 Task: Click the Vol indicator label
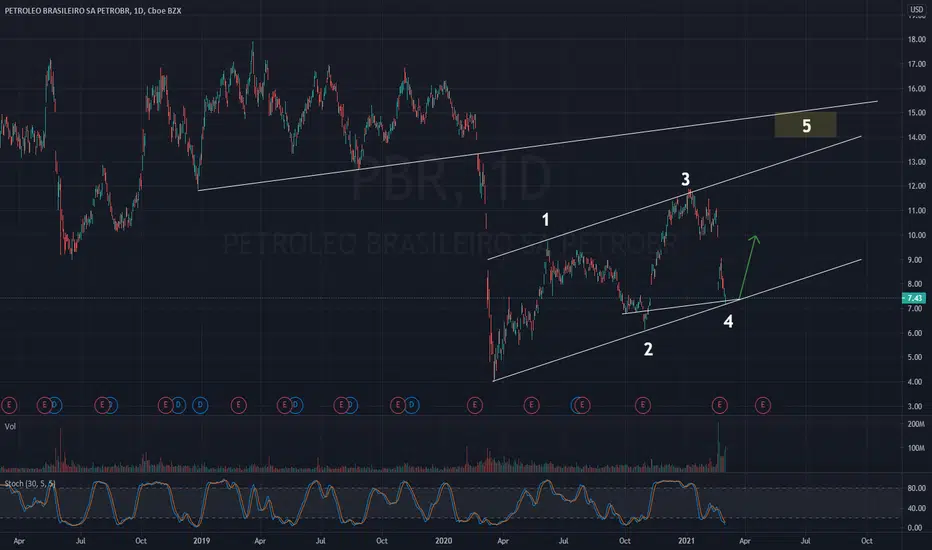tap(10, 426)
